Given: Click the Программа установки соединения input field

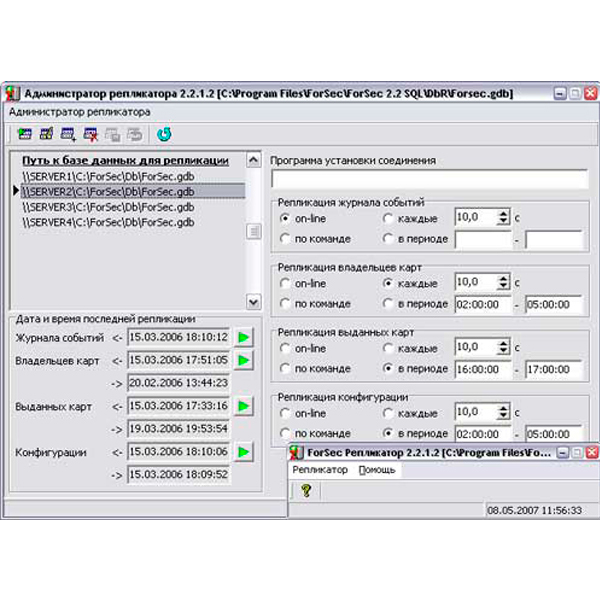Looking at the screenshot, I should (x=426, y=179).
